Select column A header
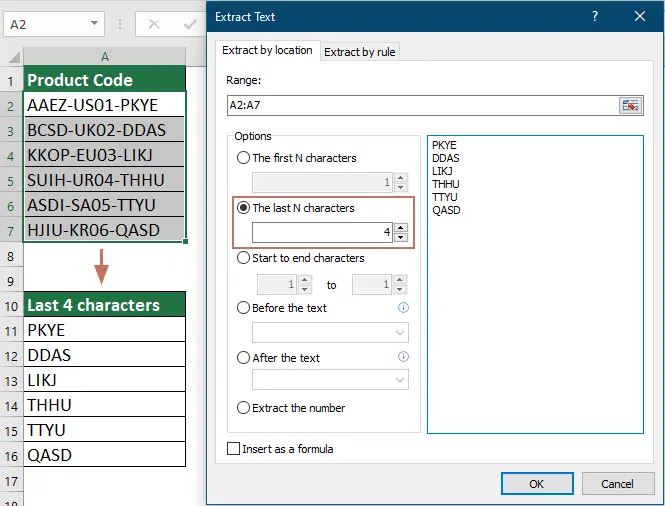This screenshot has height=506, width=665. point(105,56)
